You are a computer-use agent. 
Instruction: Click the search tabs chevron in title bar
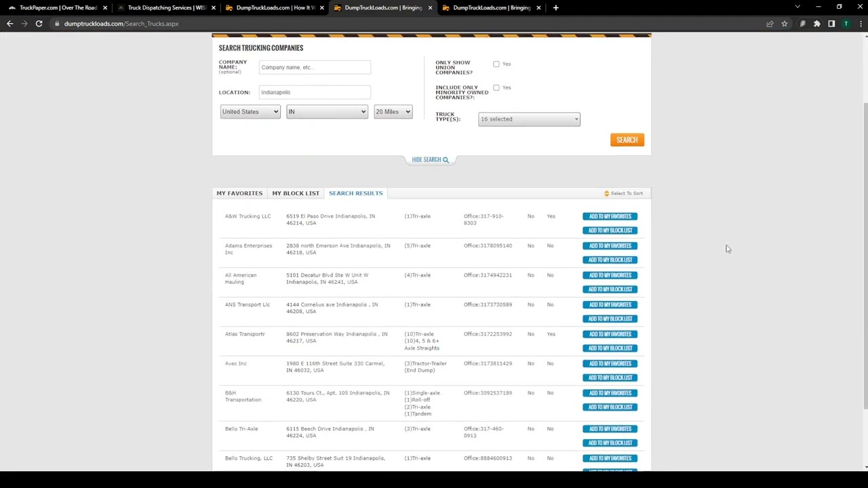point(797,7)
